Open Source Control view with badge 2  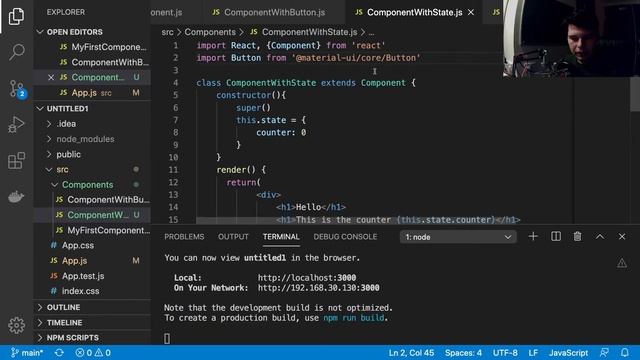coord(17,88)
